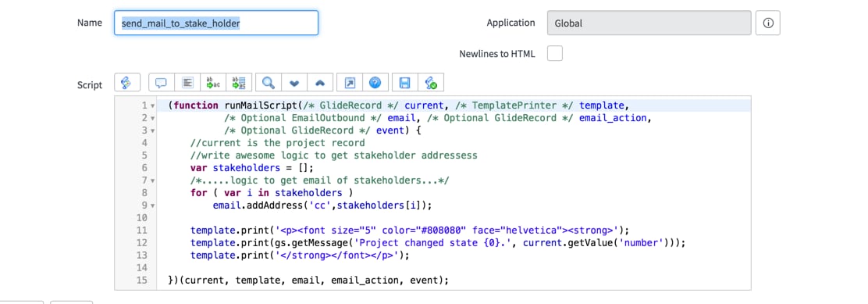Open the editor help question-mark icon

(375, 83)
